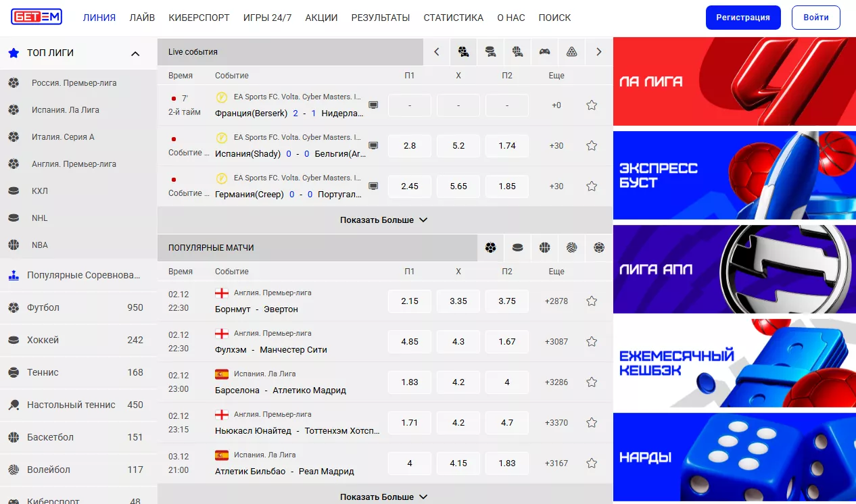Collapse the ТОП ЛИГИ section

[135, 53]
